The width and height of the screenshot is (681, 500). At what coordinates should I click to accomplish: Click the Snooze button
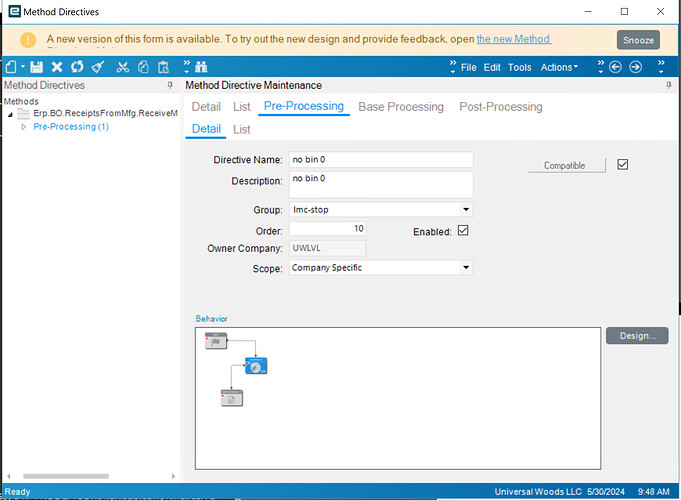click(x=638, y=40)
